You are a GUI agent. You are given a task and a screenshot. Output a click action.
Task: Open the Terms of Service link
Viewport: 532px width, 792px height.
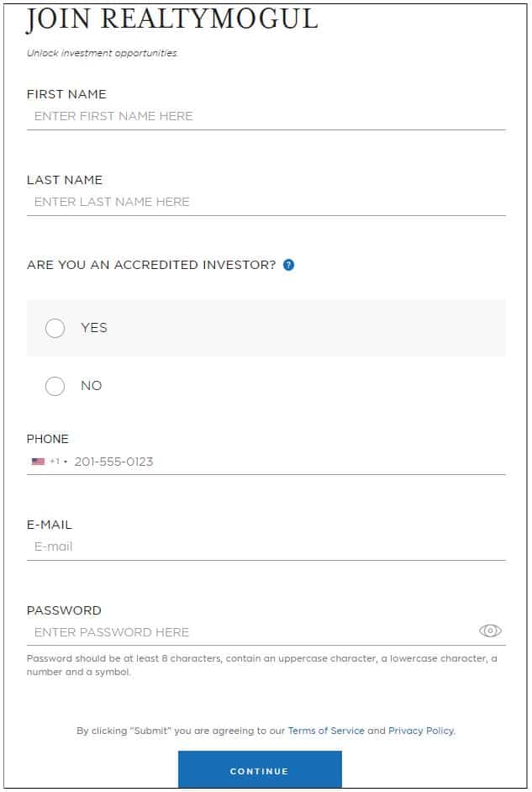click(326, 731)
